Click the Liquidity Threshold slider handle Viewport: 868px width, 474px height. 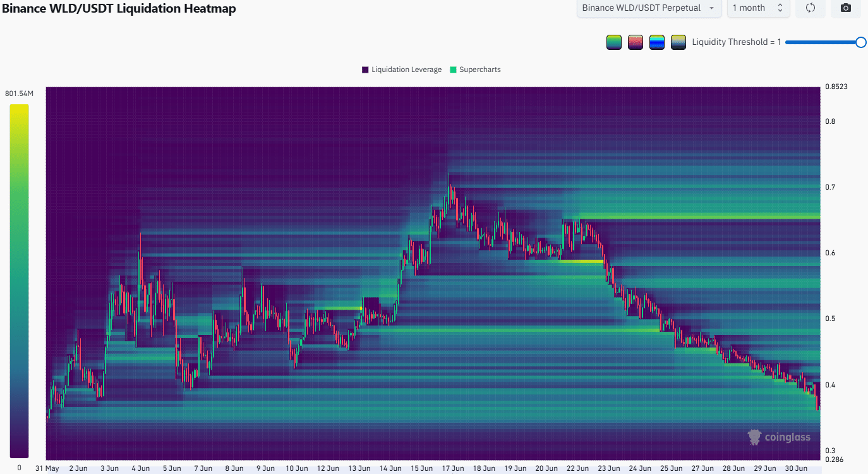[x=860, y=42]
